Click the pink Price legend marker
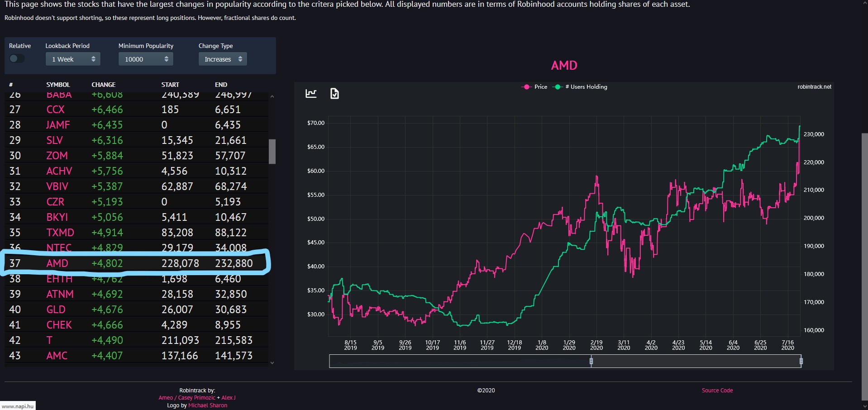 tap(526, 87)
